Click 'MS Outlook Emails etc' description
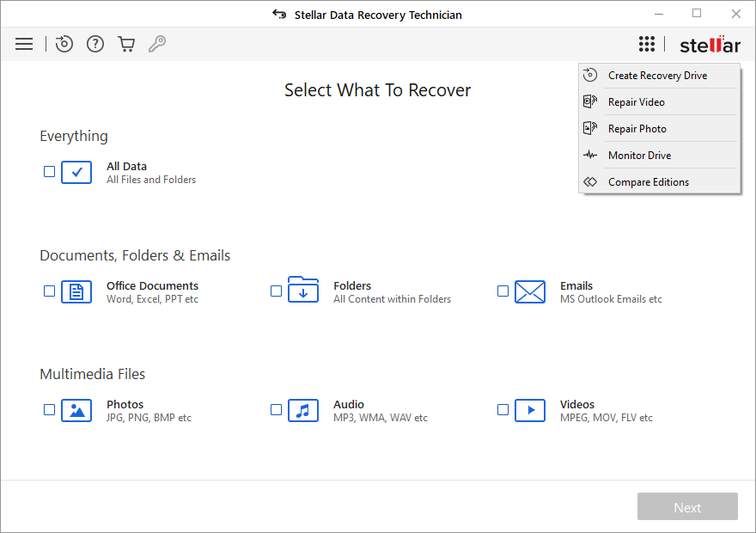 (611, 299)
